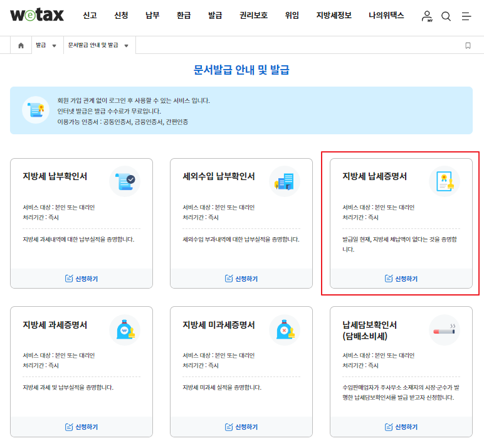484x448 pixels.
Task: Select the 납세담보확인서 (담배소비세) card title
Action: click(x=369, y=331)
